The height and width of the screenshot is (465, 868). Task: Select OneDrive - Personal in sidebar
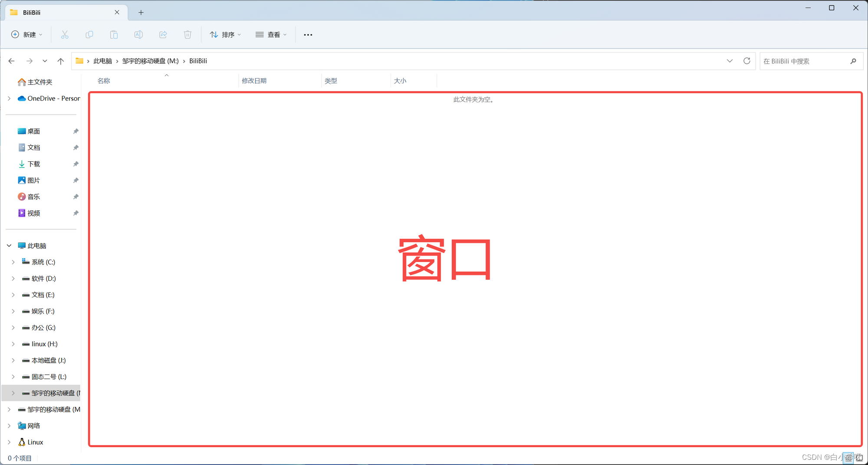(x=49, y=98)
